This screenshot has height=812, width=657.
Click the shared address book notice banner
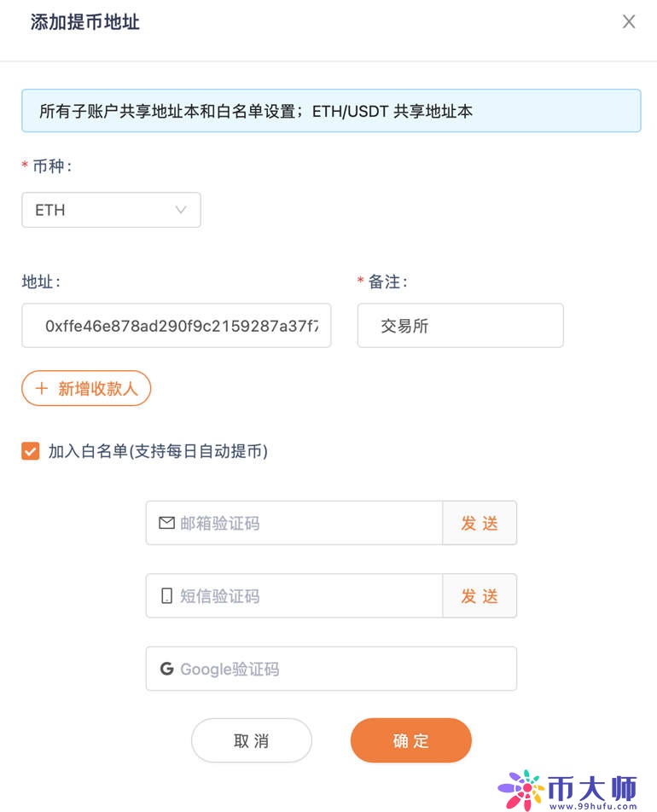coord(331,110)
